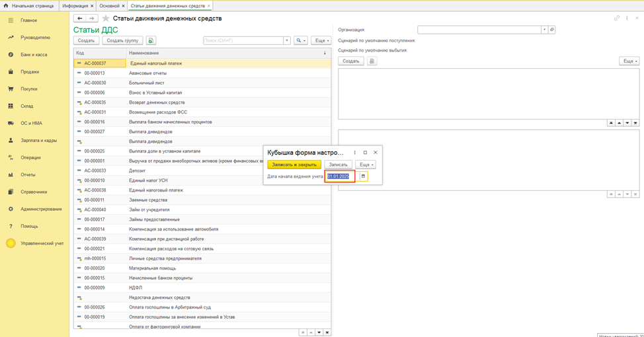
Task: Open calendar picker for accounting start date
Action: 363,176
